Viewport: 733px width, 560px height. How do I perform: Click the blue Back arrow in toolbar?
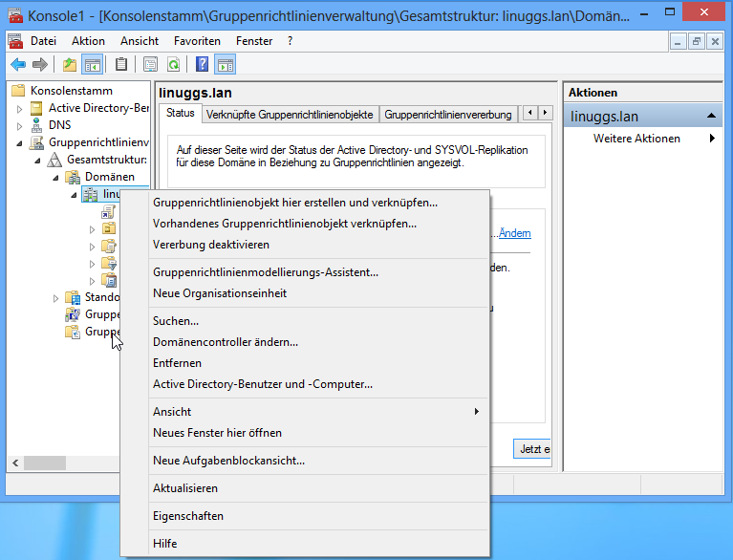17,65
